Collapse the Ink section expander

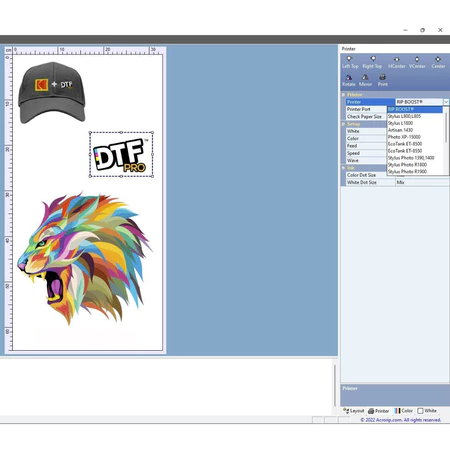pyautogui.click(x=343, y=168)
